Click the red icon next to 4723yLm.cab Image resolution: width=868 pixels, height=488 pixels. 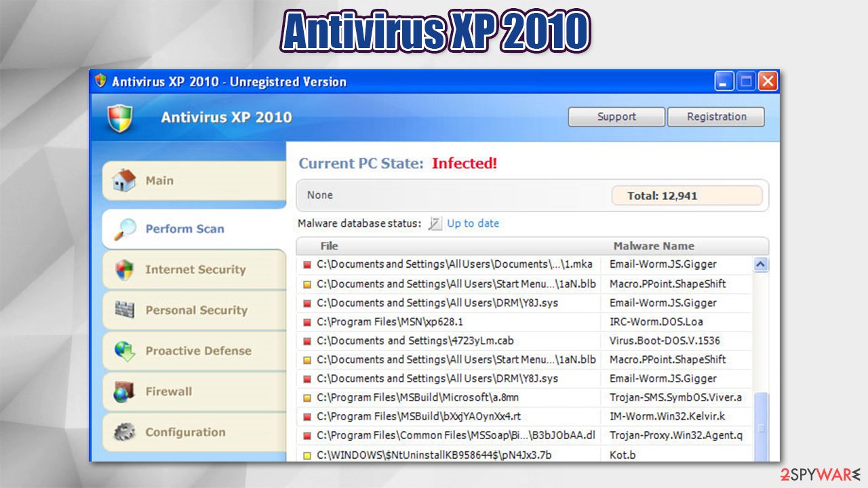click(x=307, y=341)
